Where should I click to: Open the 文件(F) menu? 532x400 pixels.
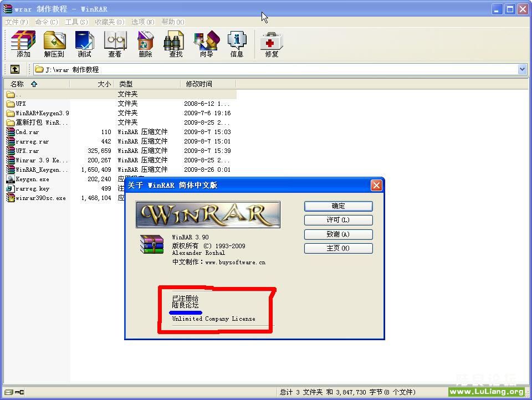(x=16, y=22)
